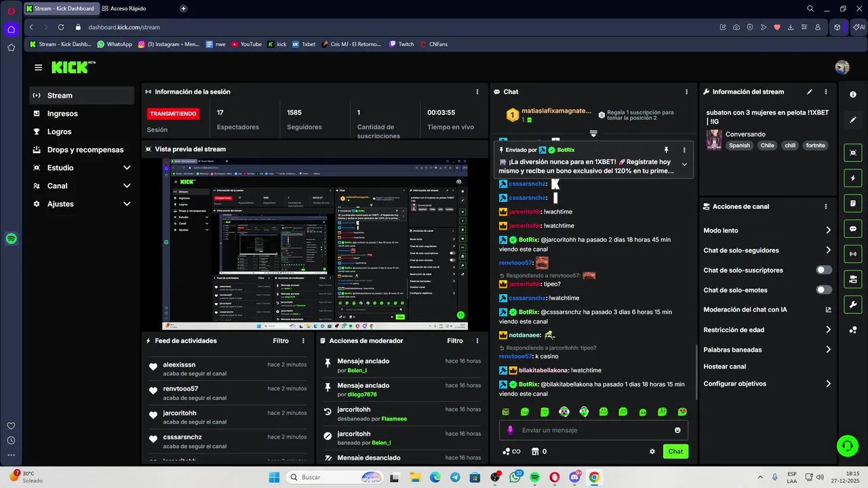Click the Twitch bookmark link
The image size is (868, 488).
pyautogui.click(x=401, y=44)
